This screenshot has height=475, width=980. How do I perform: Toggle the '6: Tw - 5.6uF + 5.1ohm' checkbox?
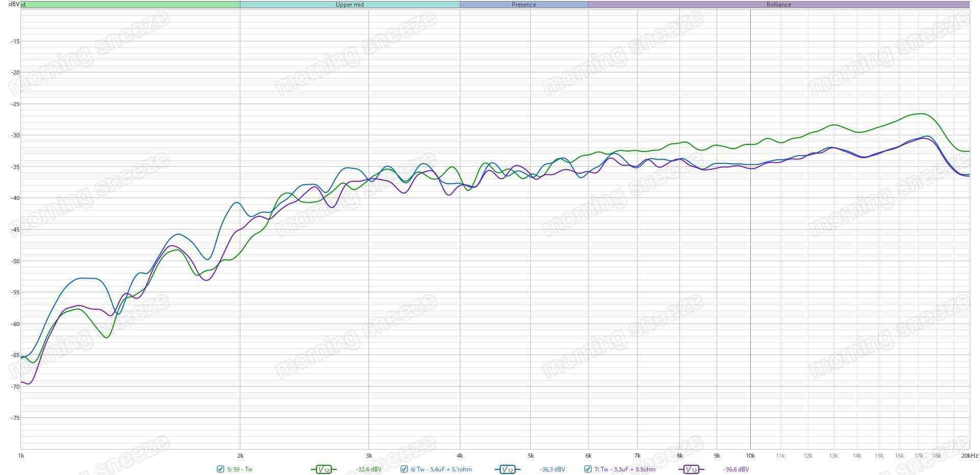tap(404, 469)
